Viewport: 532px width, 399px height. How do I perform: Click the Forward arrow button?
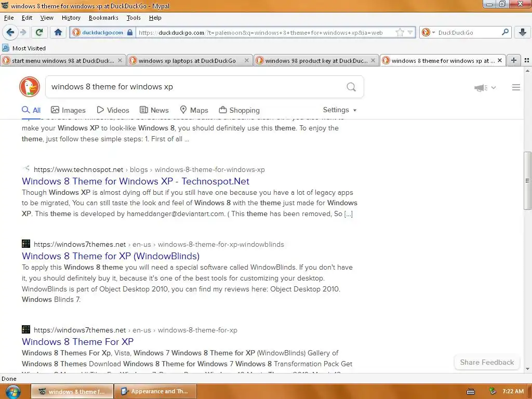coord(23,32)
